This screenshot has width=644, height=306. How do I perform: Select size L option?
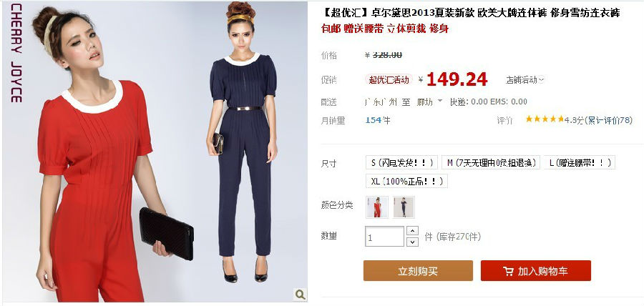click(579, 162)
